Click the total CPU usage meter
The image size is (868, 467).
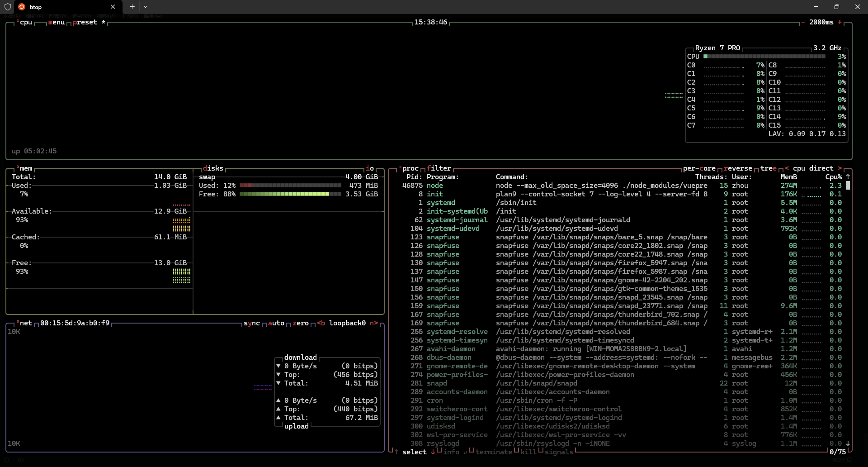point(764,57)
